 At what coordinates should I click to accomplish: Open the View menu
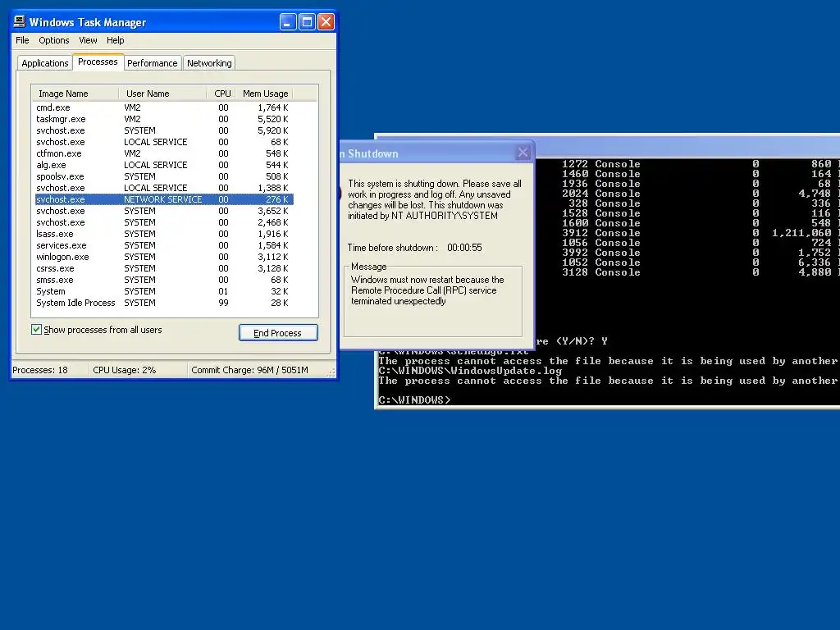click(88, 40)
